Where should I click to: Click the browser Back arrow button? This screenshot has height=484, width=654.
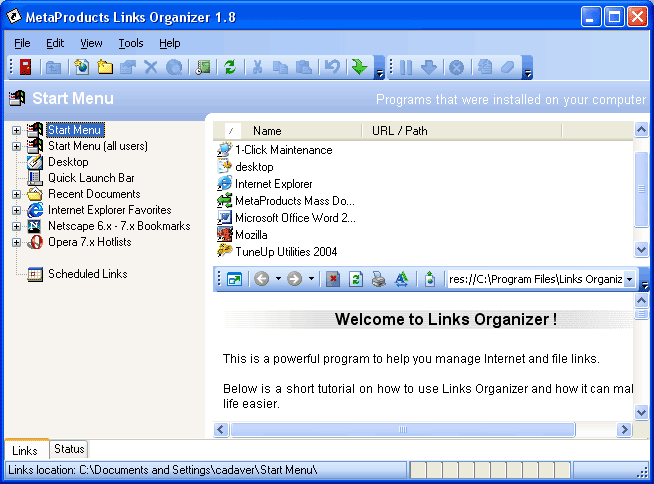point(262,279)
